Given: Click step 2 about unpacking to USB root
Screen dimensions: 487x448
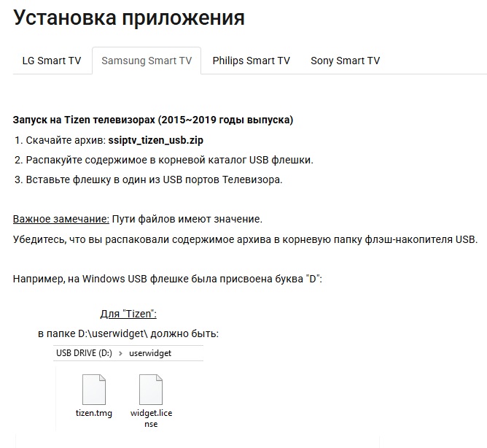Looking at the screenshot, I should (x=164, y=160).
